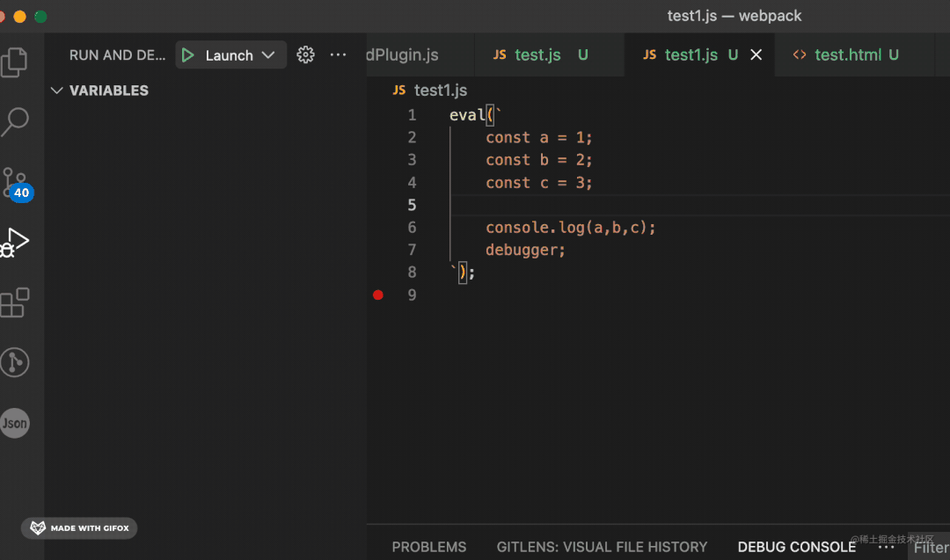
Task: Open the Extensions view
Action: pyautogui.click(x=15, y=302)
